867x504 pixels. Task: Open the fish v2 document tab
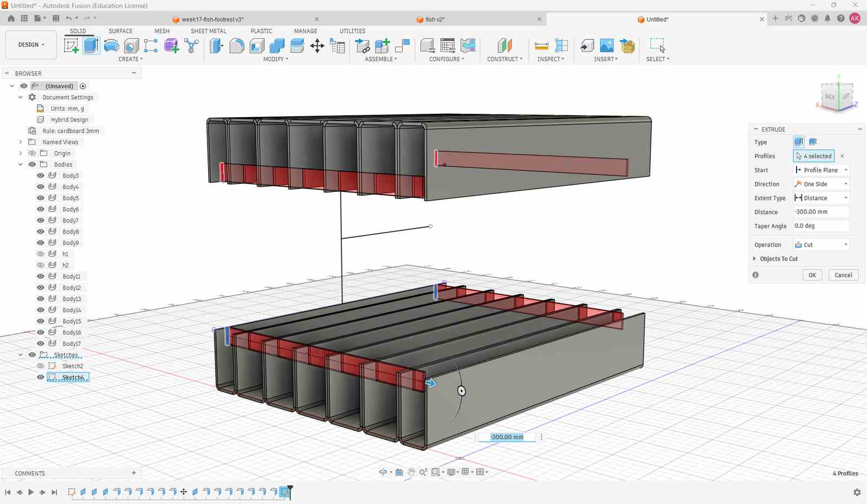435,19
